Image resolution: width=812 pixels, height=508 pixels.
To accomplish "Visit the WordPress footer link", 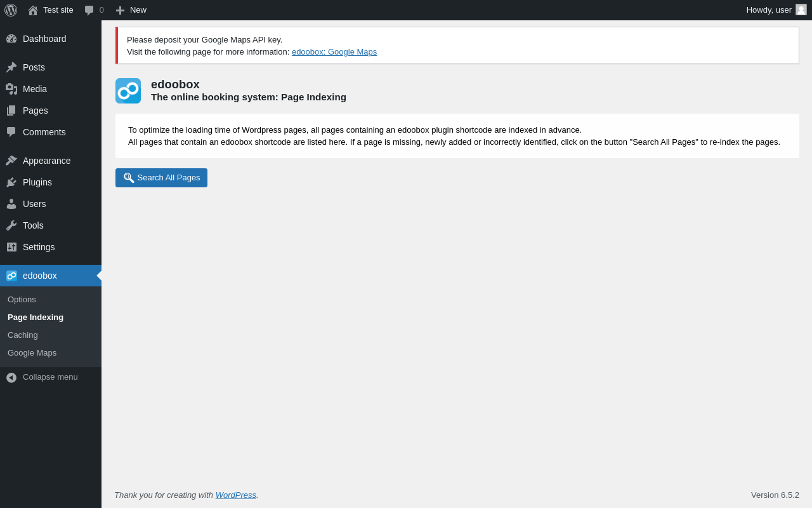I will 235,495.
